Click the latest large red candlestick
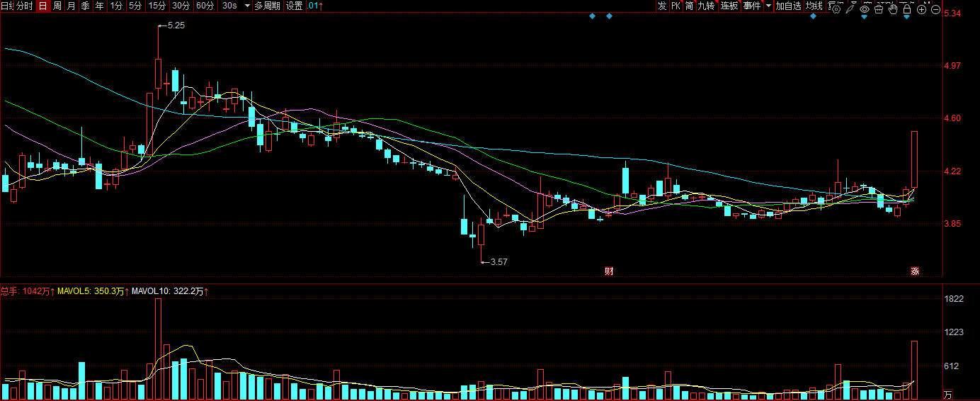Image resolution: width=980 pixels, height=401 pixels. point(915,159)
